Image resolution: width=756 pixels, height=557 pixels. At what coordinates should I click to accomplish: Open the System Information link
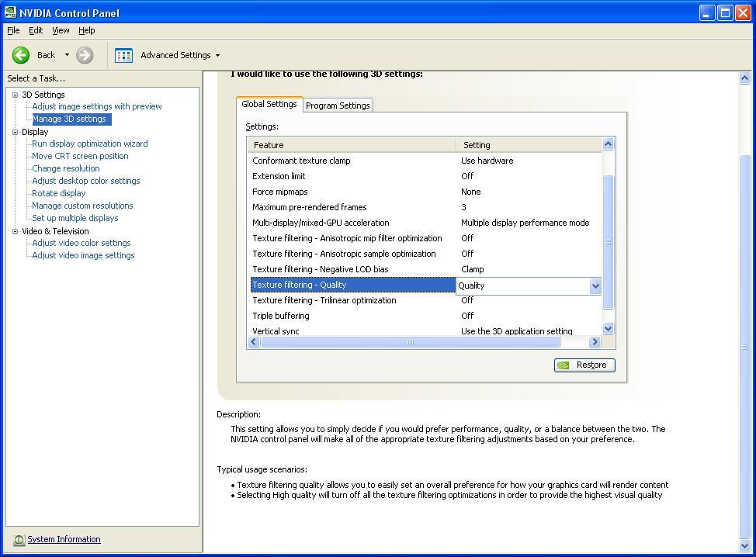coord(64,539)
